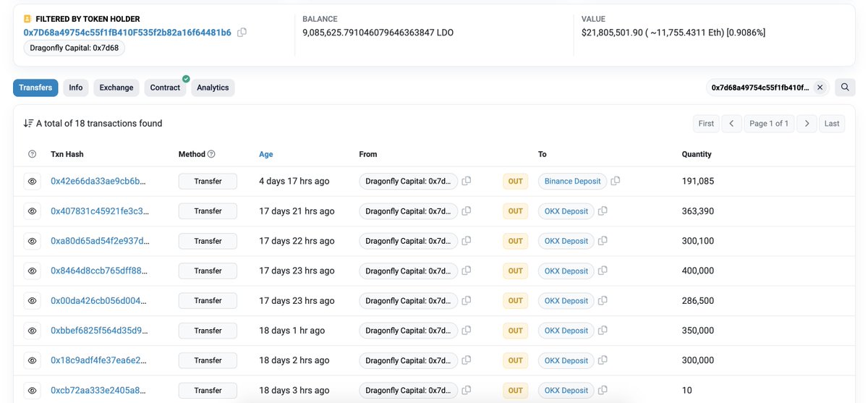Click the Page 1 of 1 indicator
Screen dimensions: 868x403
(x=769, y=124)
